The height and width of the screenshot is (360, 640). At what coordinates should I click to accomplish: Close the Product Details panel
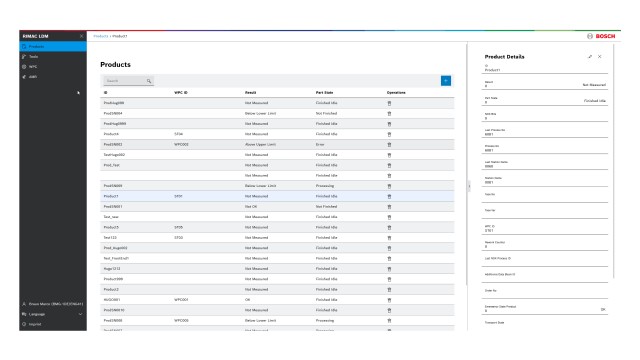coord(600,57)
